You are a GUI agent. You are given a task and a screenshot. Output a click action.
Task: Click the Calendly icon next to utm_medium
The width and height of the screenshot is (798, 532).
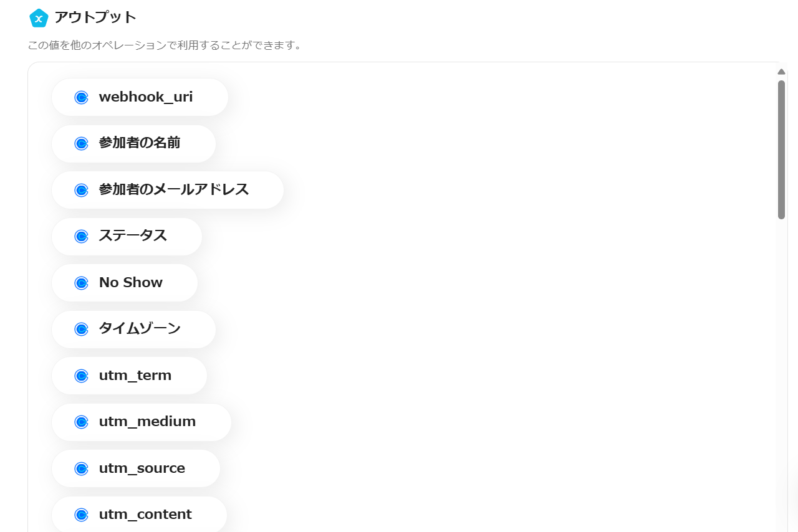81,422
